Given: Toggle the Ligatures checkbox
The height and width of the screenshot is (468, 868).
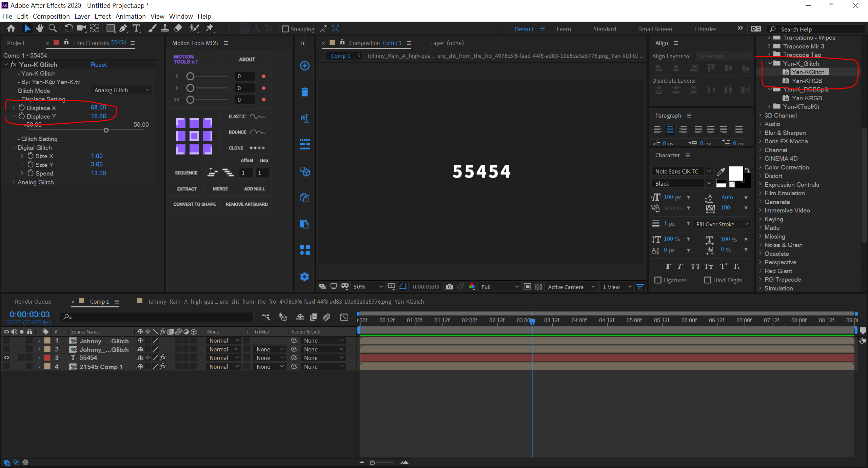Looking at the screenshot, I should click(x=658, y=280).
